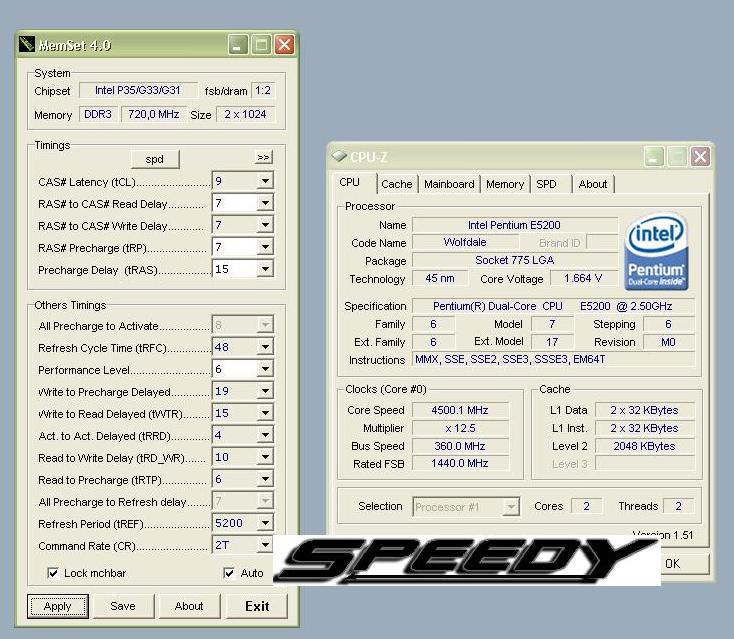This screenshot has width=734, height=639.
Task: Click the Core Speed 4500.1 MHz value
Action: click(x=460, y=410)
